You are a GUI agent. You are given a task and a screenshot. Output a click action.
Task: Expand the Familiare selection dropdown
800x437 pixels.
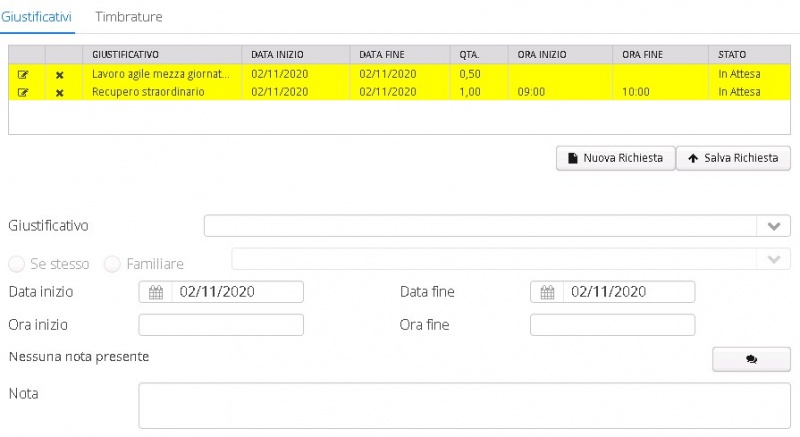coord(772,260)
